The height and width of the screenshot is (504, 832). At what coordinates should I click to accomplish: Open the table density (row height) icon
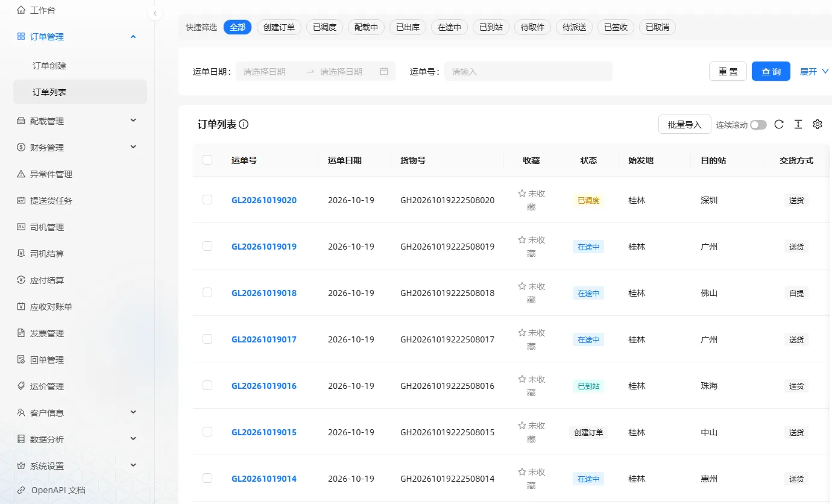pos(798,124)
